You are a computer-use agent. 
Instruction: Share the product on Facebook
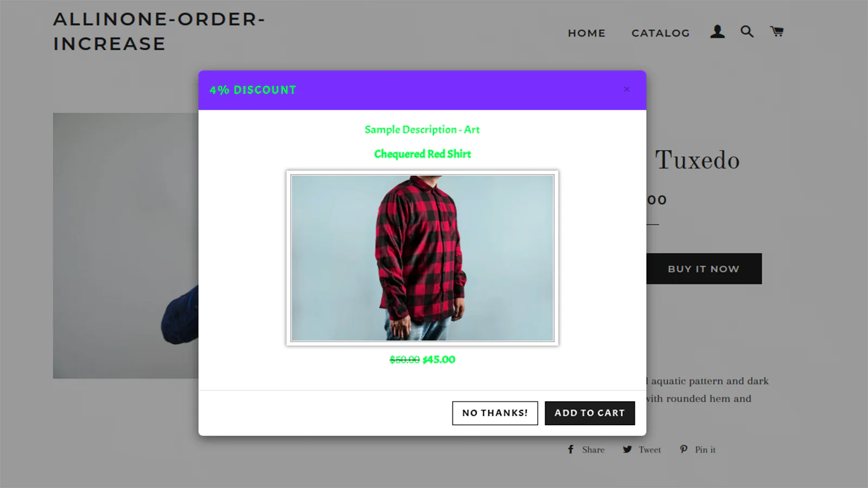click(586, 450)
